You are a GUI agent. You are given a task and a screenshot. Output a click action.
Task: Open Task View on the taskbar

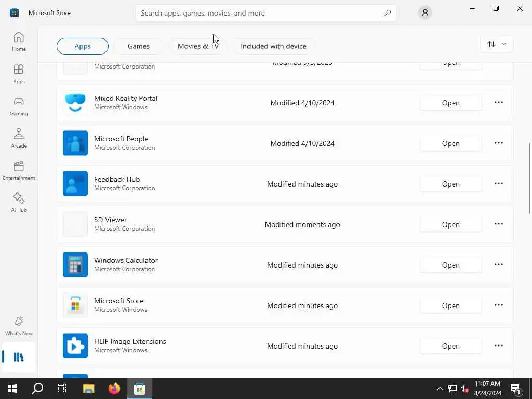click(x=62, y=389)
